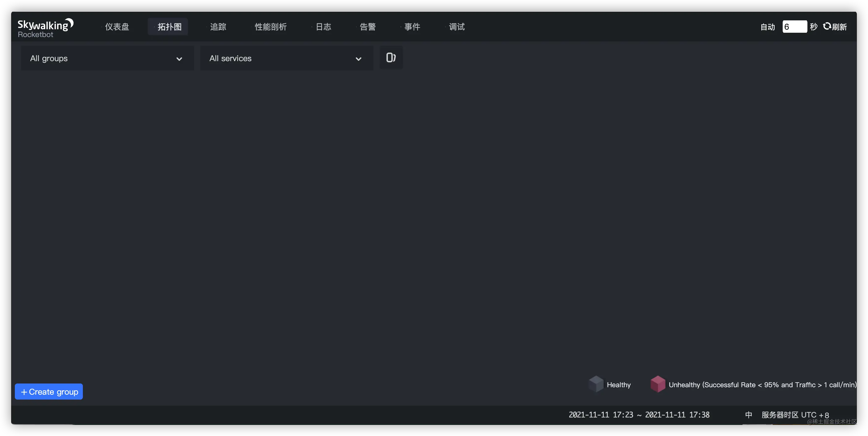This screenshot has width=868, height=436.
Task: Click the Create group button
Action: click(x=49, y=392)
